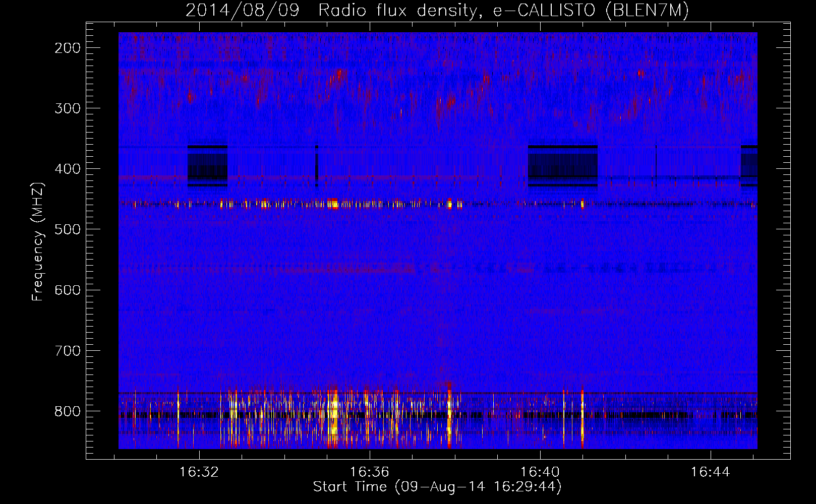This screenshot has width=816, height=504.
Task: Click the bright burst at 16:41 near 800 MHz
Action: (582, 418)
